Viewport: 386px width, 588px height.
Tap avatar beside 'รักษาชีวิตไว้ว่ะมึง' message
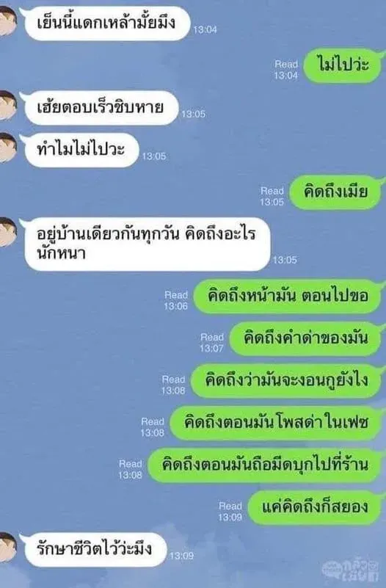coord(7,547)
